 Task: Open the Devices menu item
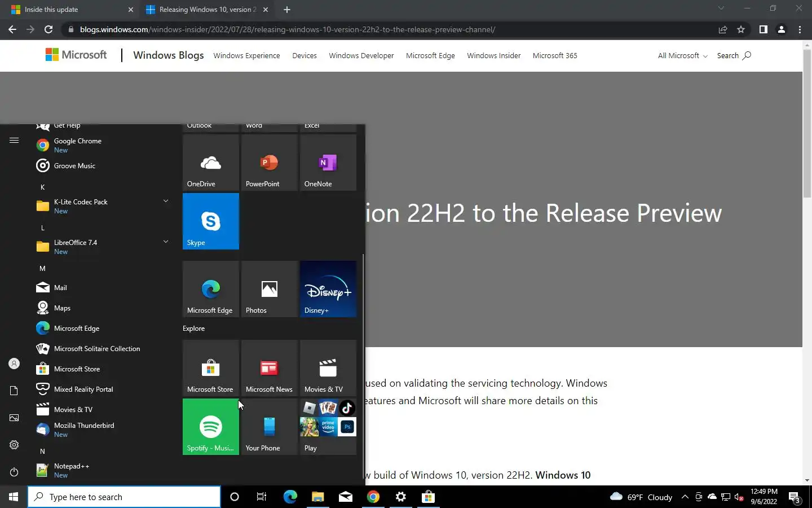pos(304,55)
